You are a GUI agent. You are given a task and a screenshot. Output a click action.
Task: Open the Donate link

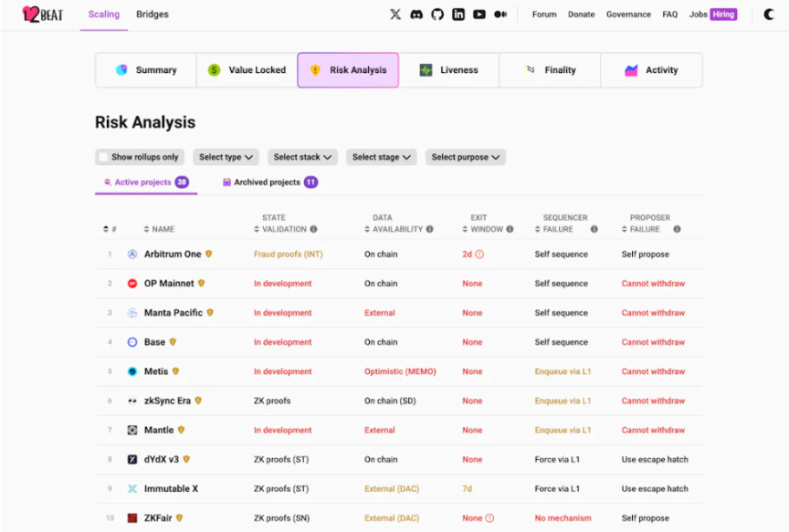pos(581,14)
